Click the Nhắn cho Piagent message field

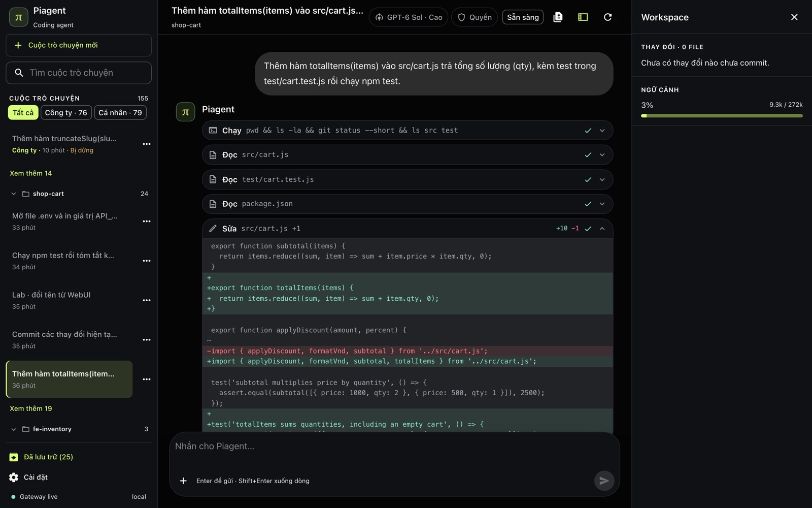pos(394,447)
